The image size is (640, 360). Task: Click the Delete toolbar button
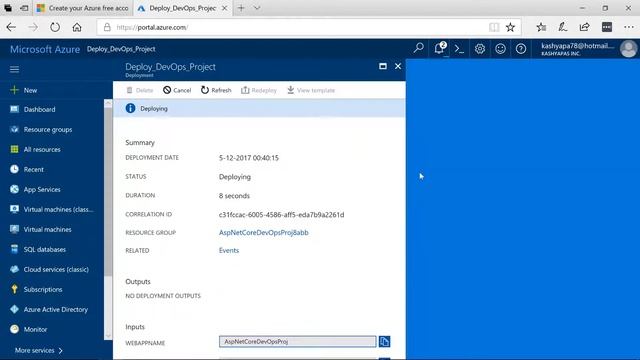[x=140, y=90]
